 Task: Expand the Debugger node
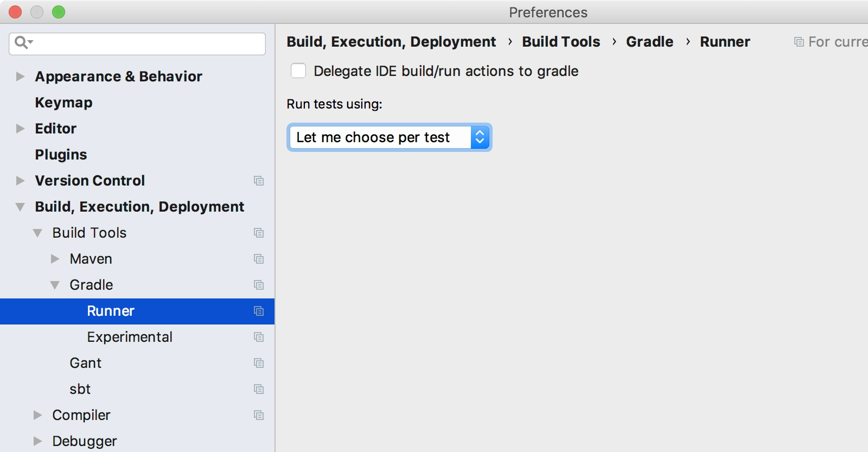[x=37, y=441]
